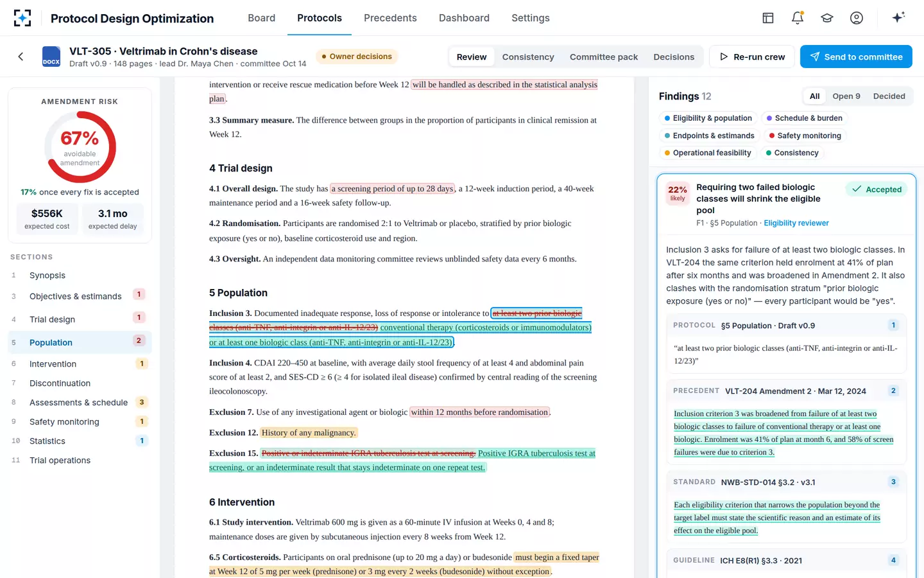
Task: Click the graduation cap learning icon
Action: point(827,18)
